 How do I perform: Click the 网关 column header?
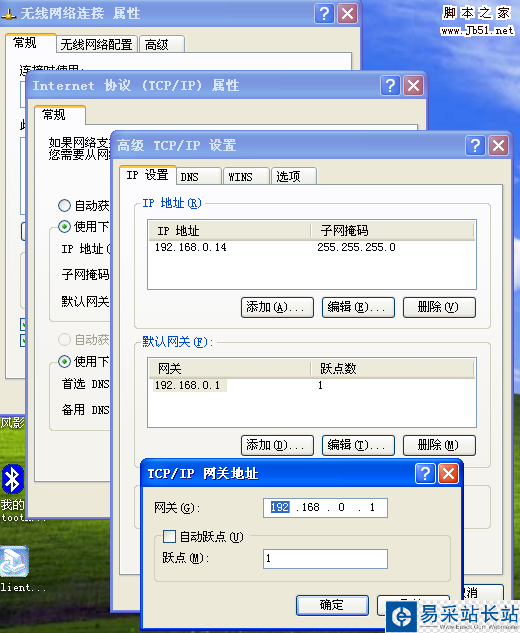click(x=230, y=368)
